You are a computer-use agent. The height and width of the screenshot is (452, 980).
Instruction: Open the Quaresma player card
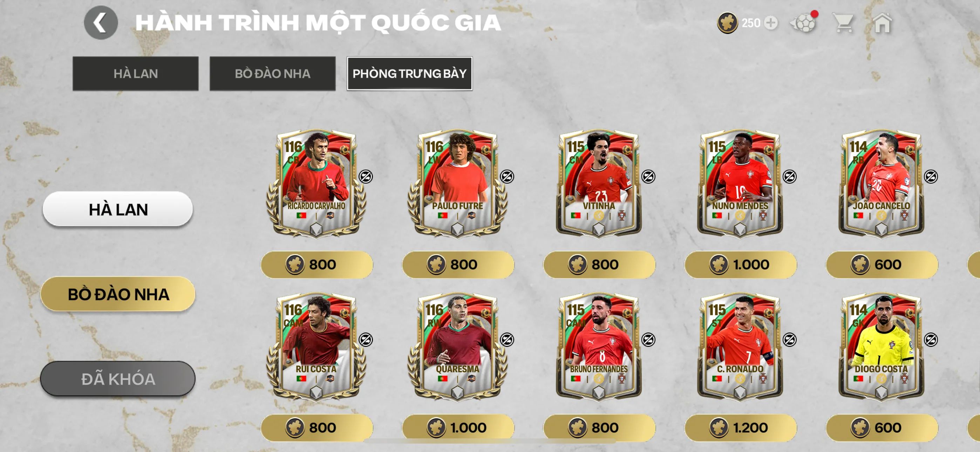point(458,347)
